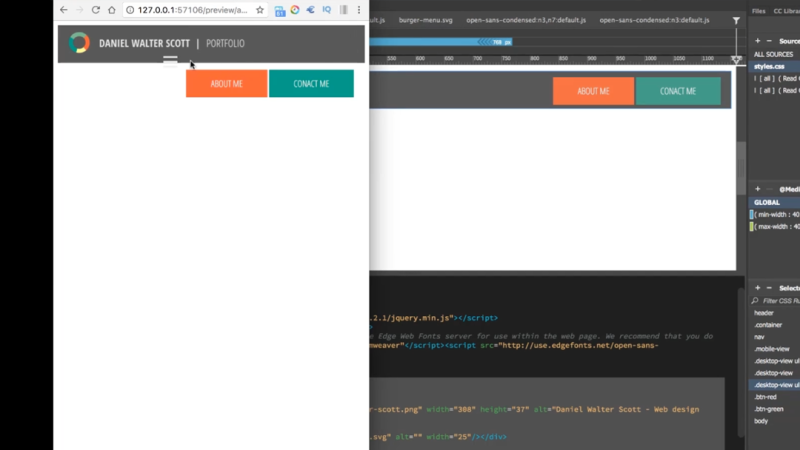Select CONACT ME button in Dreamweaver live view
Image resolution: width=800 pixels, height=450 pixels.
point(678,91)
